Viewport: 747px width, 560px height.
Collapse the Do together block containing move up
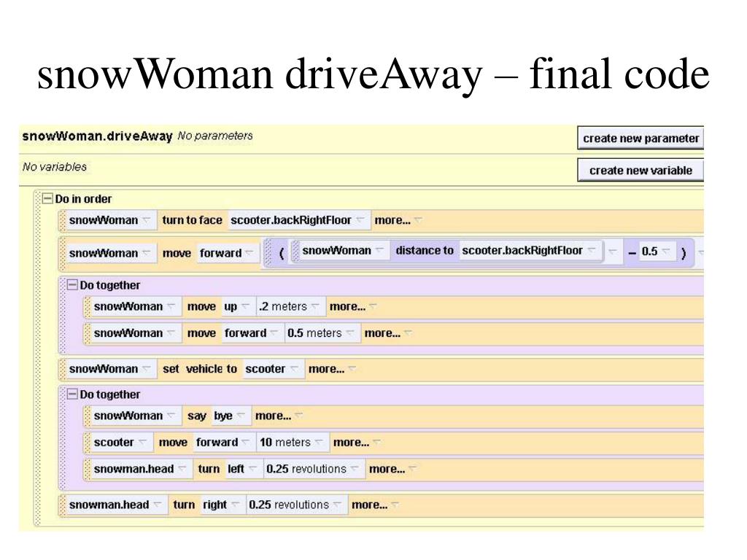pos(72,285)
